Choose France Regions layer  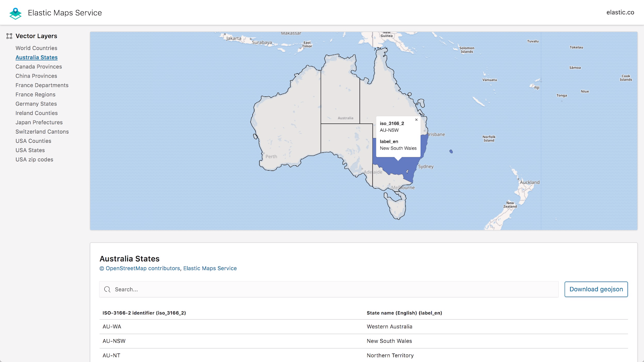pos(35,95)
